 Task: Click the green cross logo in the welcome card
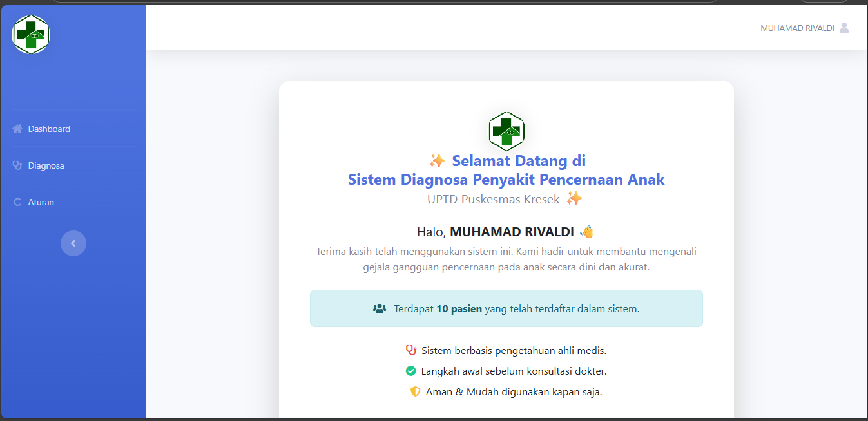point(506,131)
